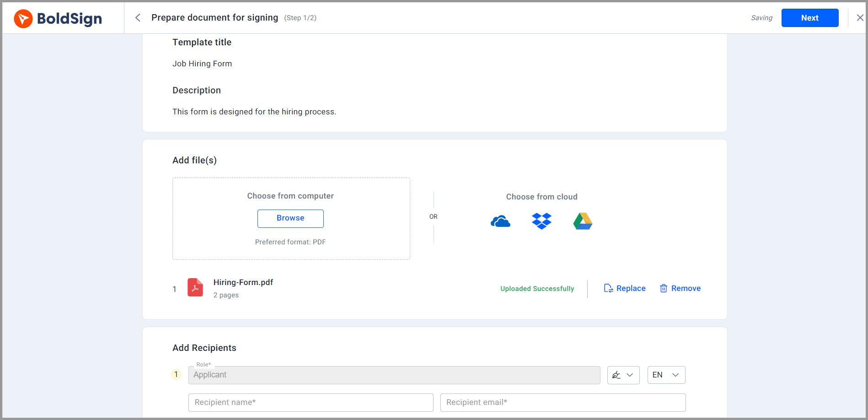Proceed with the Next button
The image size is (868, 420).
click(810, 17)
